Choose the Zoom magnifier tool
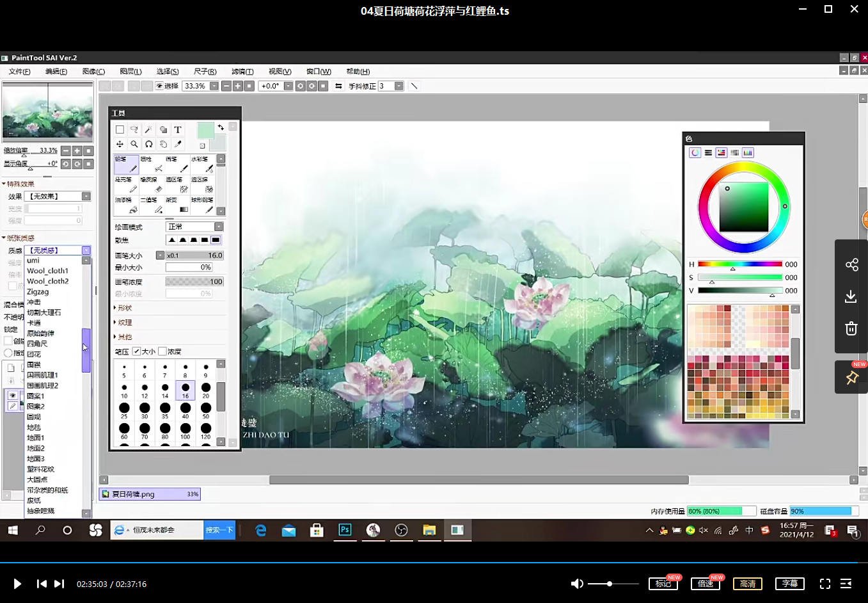This screenshot has height=603, width=868. click(x=134, y=144)
